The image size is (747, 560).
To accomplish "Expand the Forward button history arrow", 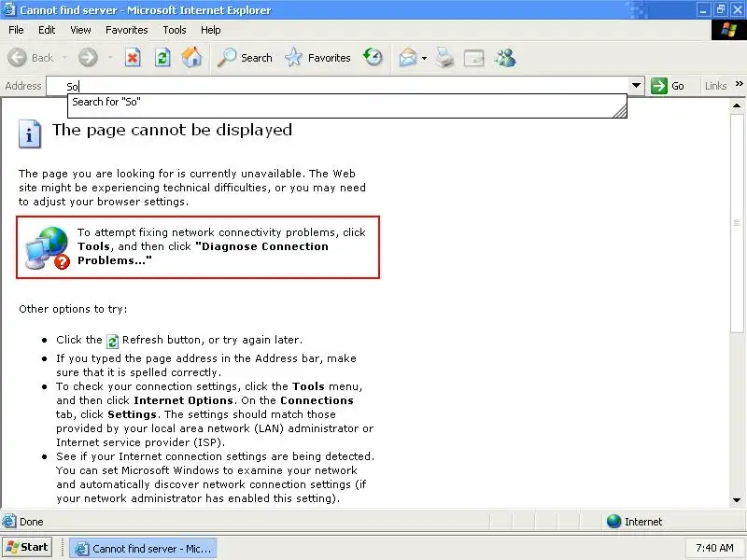I will [x=110, y=58].
